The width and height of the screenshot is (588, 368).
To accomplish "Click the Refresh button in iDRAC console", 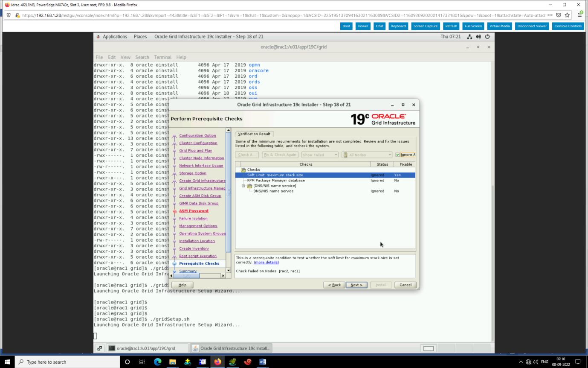I will tap(451, 26).
